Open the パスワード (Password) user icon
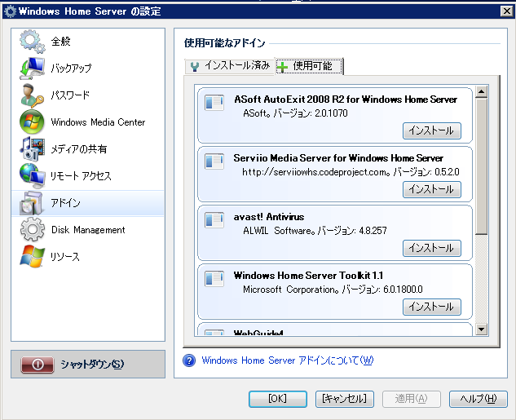516x420 pixels. click(x=32, y=95)
